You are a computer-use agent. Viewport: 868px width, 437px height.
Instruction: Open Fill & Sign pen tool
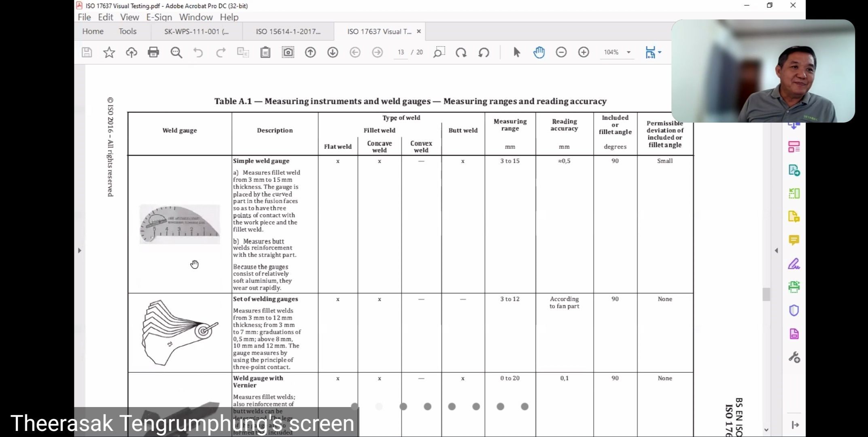[x=794, y=264]
